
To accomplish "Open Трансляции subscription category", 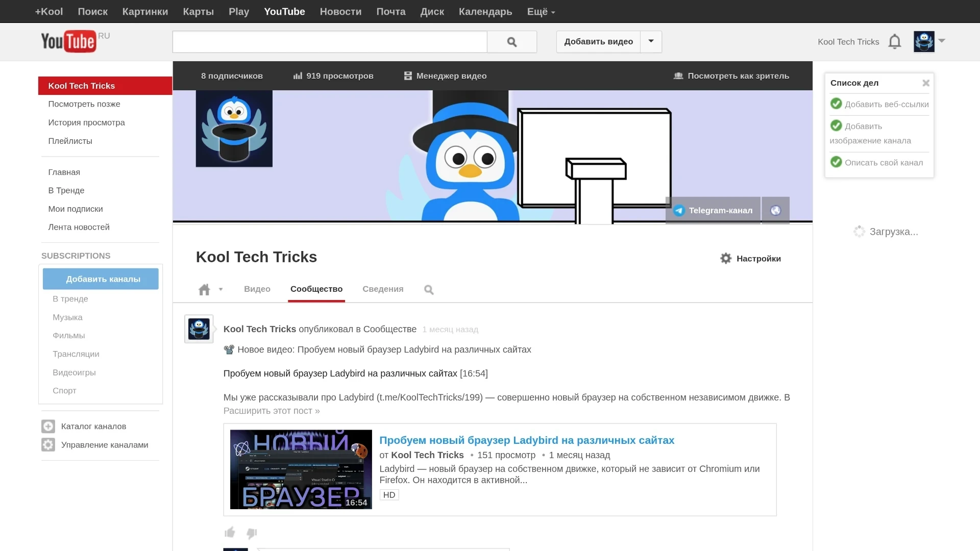I will (x=76, y=354).
